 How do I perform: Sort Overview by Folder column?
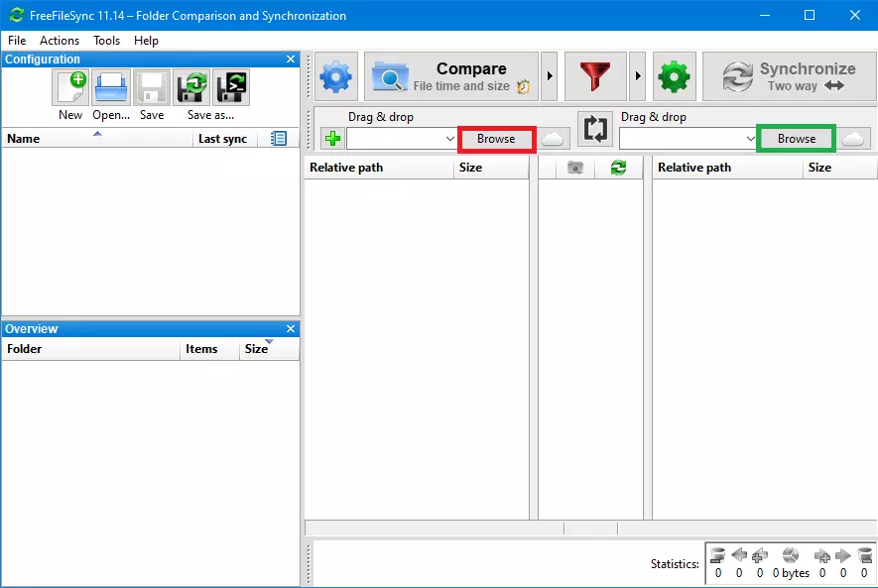coord(90,349)
